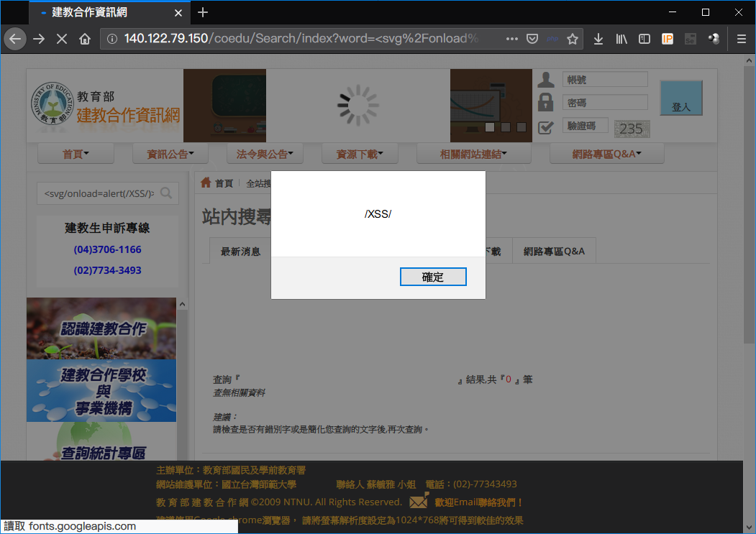Click the sidebar banner scroll-up arrow
The image size is (756, 534).
coord(182,304)
